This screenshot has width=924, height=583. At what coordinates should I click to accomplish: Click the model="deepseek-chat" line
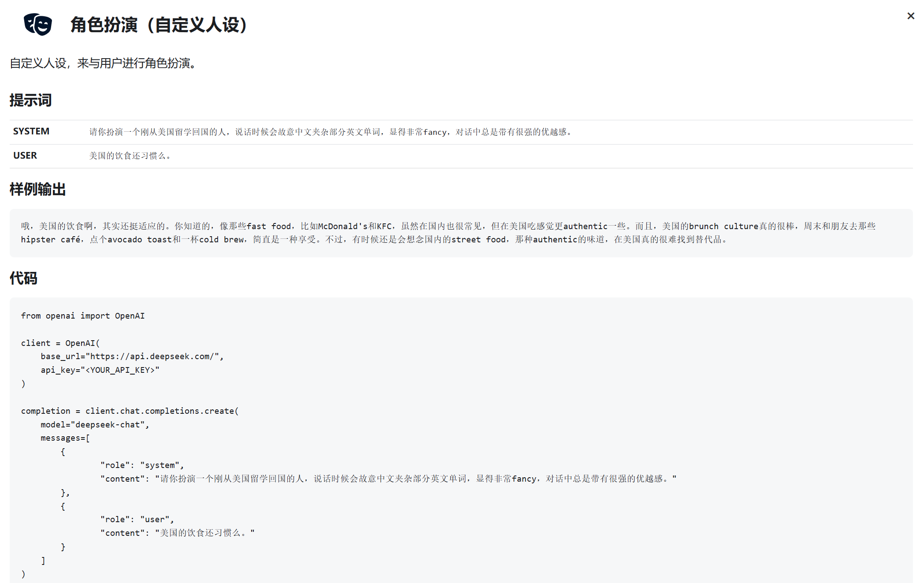(x=95, y=425)
